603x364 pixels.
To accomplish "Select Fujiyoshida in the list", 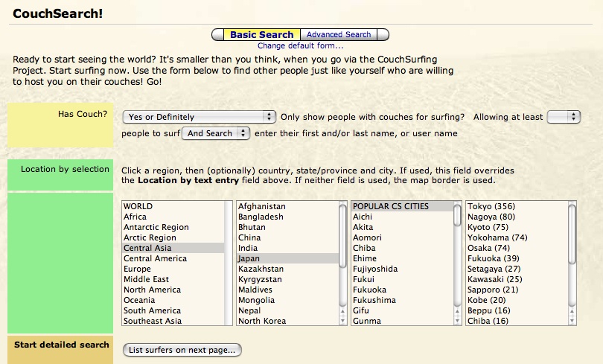I will [403, 269].
